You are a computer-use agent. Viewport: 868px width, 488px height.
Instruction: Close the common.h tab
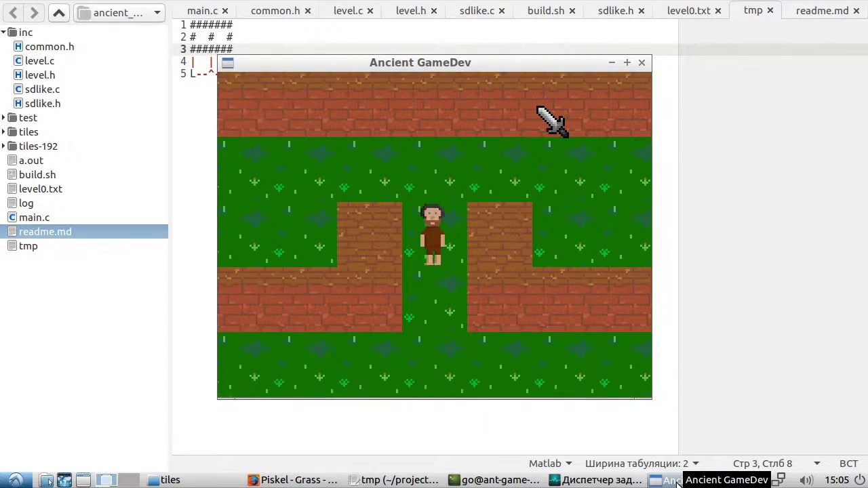tap(307, 11)
